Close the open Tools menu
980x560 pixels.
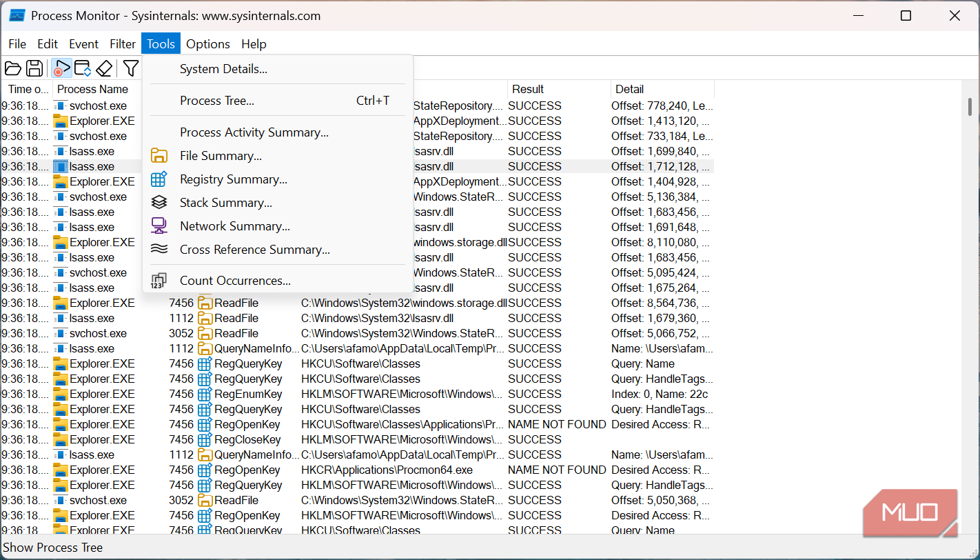click(x=161, y=44)
